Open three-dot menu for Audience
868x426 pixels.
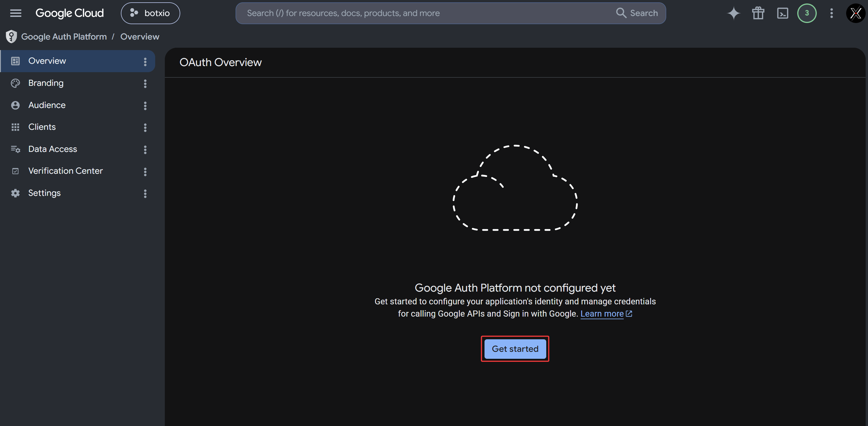tap(145, 106)
